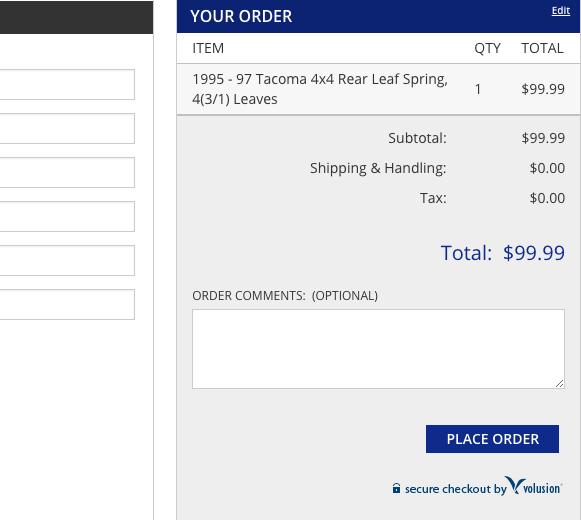Select the blue Total $99.99 amount
581x520 pixels.
534,253
